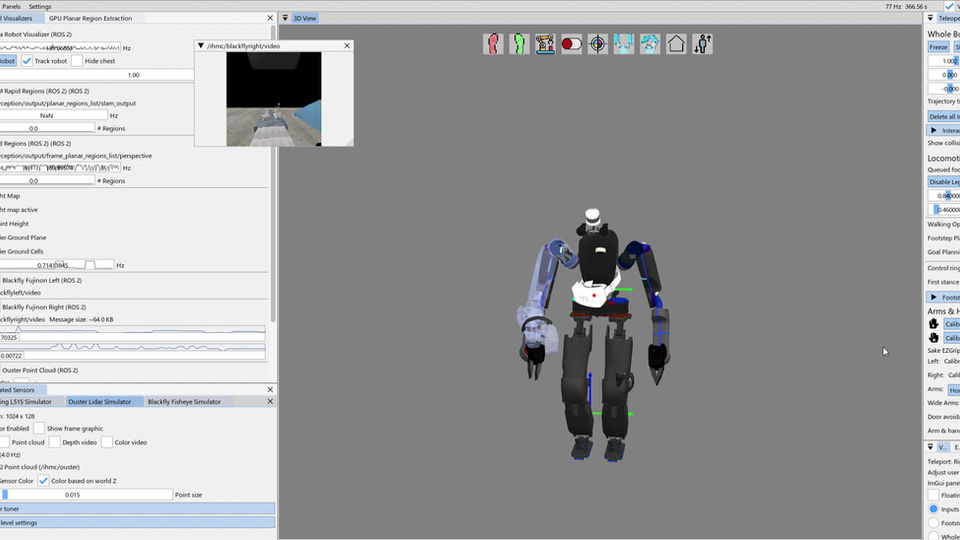960x540 pixels.
Task: Click the 0.7141 Hz value slider
Action: coord(57,265)
